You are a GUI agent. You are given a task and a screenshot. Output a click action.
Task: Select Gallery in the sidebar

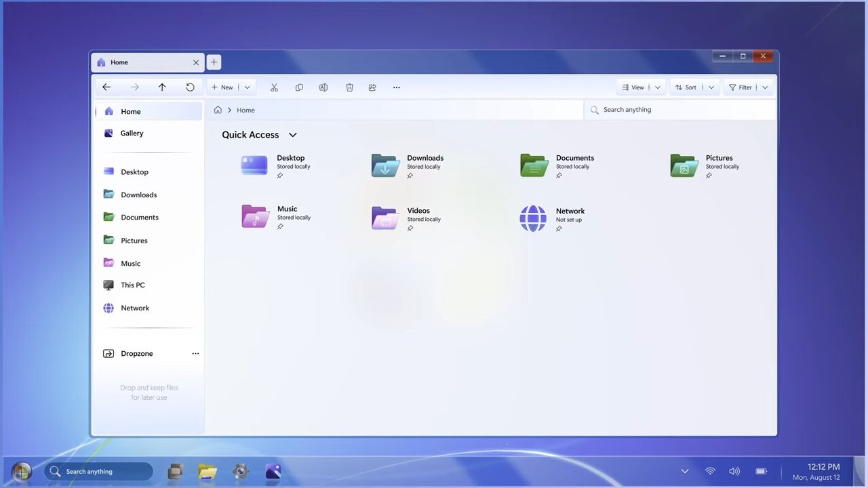point(132,134)
